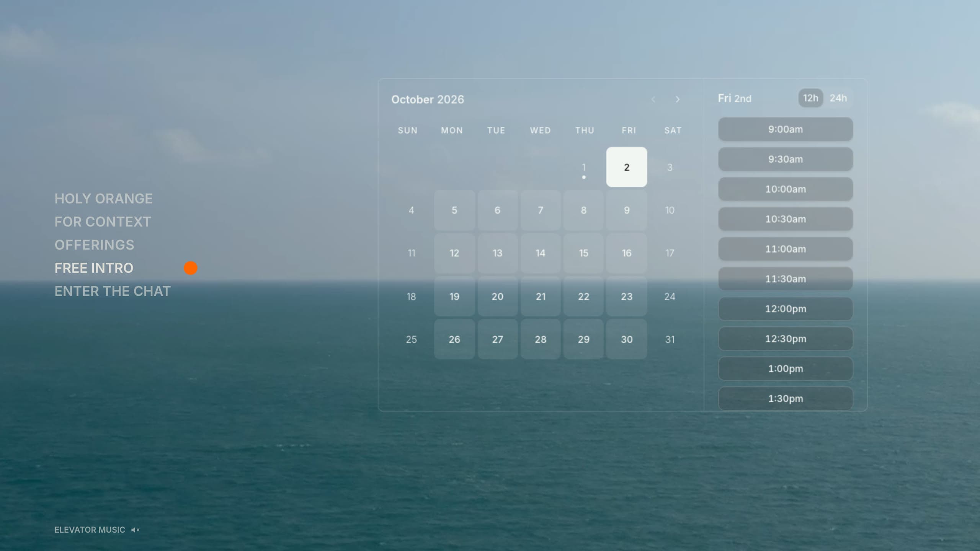980x551 pixels.
Task: Pick October 6 on the calendar
Action: point(497,210)
